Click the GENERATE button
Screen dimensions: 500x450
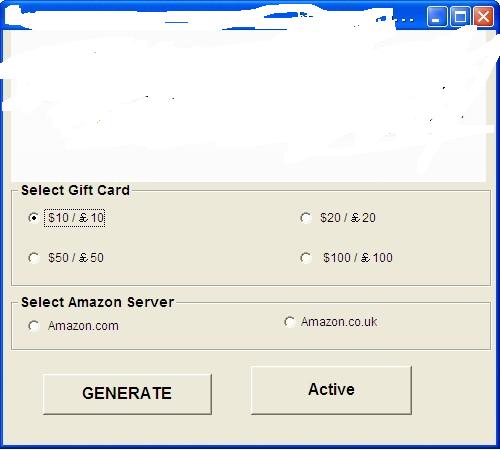point(127,394)
